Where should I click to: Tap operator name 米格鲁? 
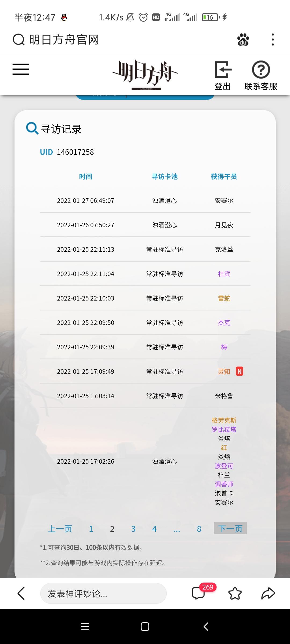(224, 396)
